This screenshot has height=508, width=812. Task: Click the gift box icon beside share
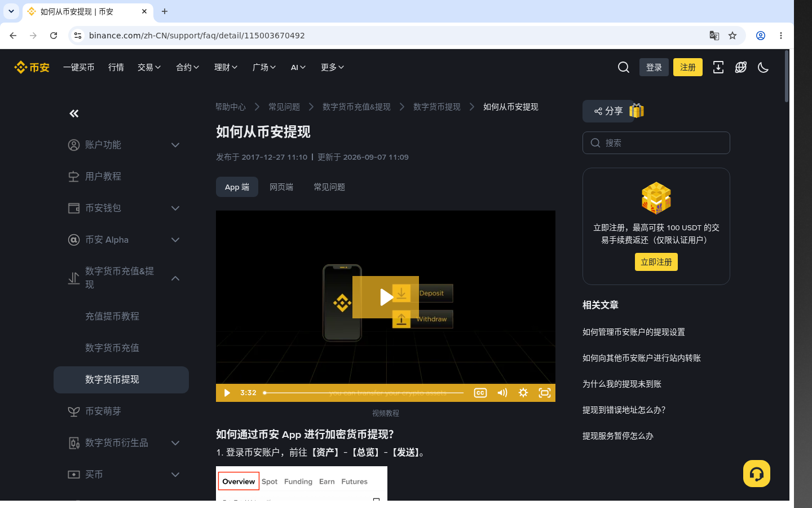(x=637, y=111)
